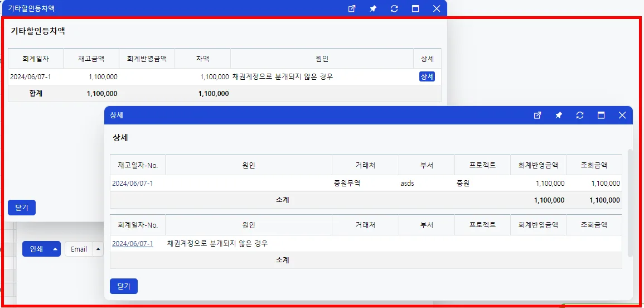Expand the 인쇄 button dropdown arrow
This screenshot has width=644, height=308.
[55, 249]
